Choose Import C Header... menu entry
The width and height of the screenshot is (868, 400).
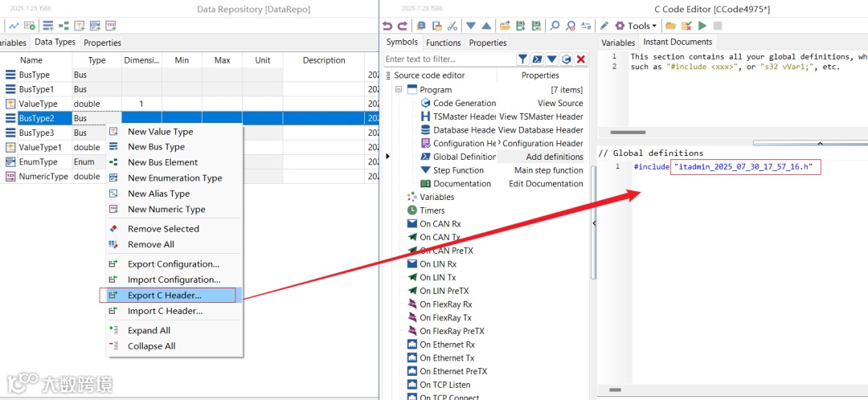click(x=174, y=311)
